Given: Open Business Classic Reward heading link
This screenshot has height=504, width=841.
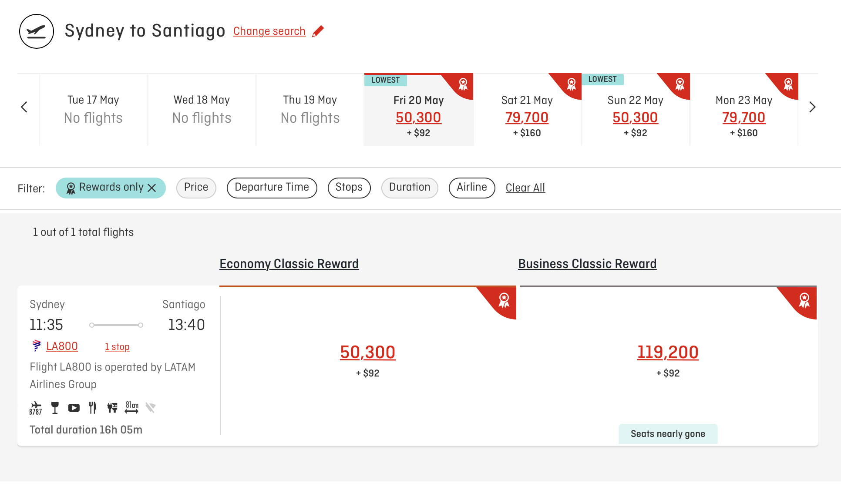Looking at the screenshot, I should click(587, 264).
